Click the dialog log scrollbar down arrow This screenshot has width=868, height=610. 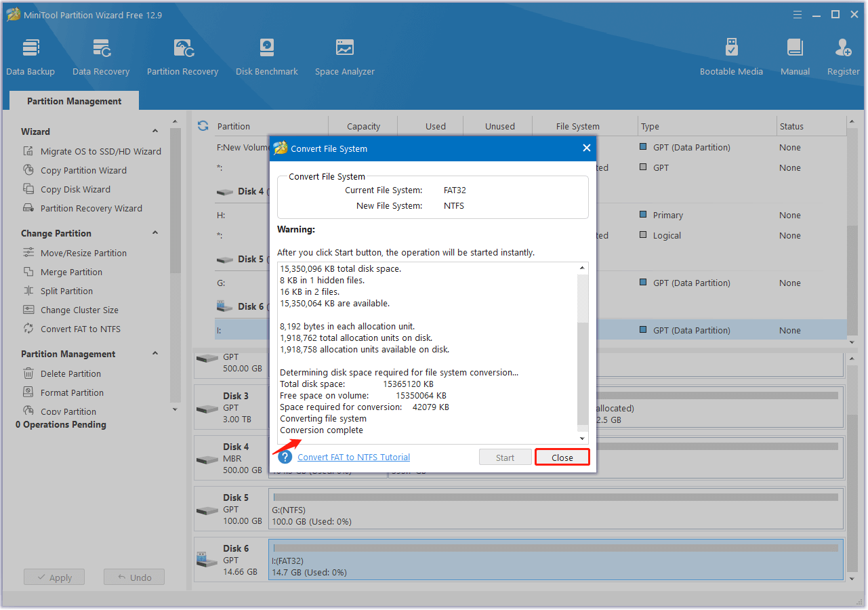pyautogui.click(x=583, y=438)
